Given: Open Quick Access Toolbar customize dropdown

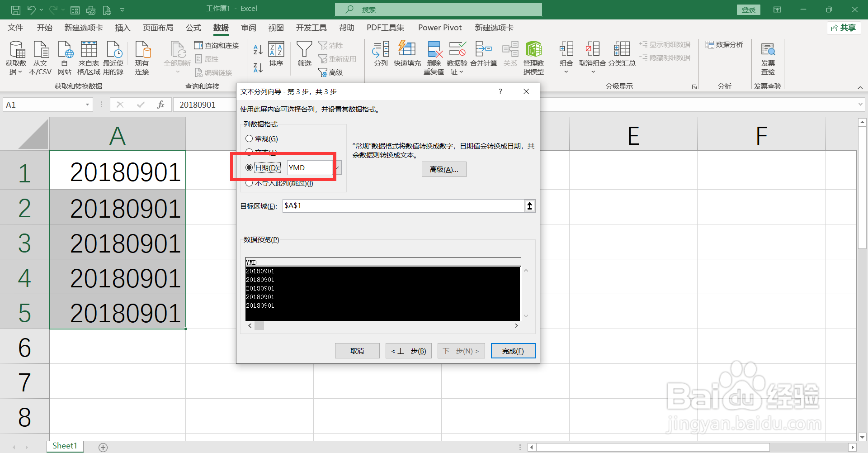Looking at the screenshot, I should click(x=122, y=10).
